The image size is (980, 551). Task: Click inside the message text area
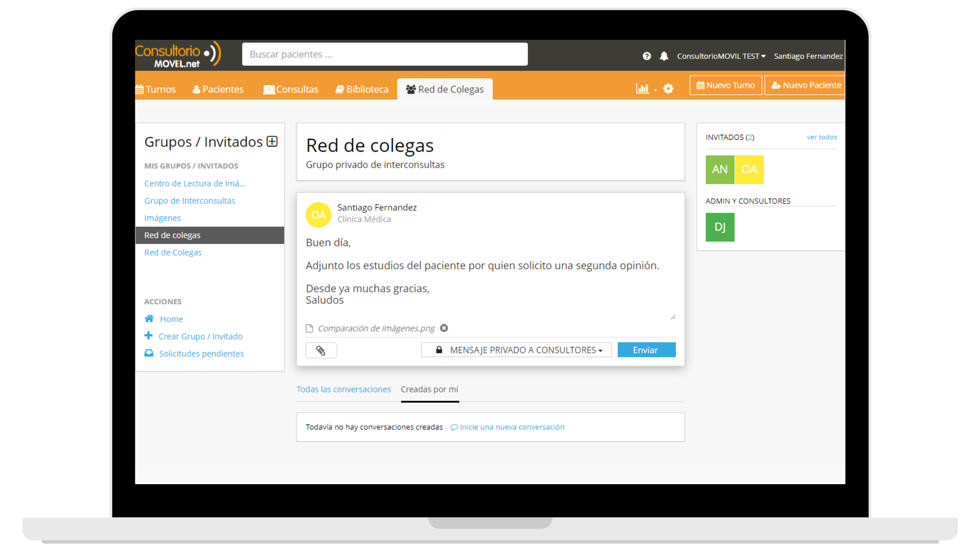[x=491, y=277]
